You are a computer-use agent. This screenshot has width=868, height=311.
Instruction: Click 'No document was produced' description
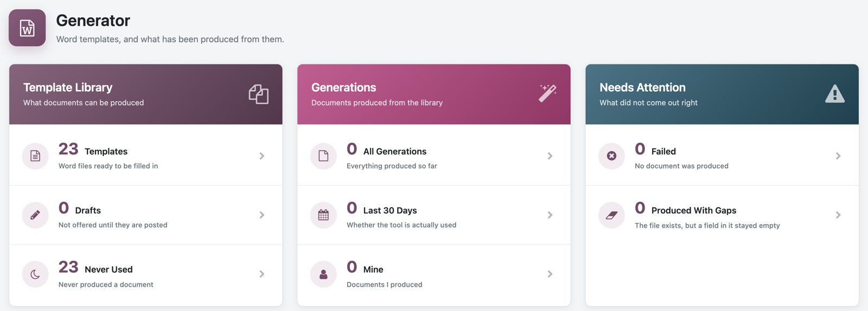click(x=681, y=166)
